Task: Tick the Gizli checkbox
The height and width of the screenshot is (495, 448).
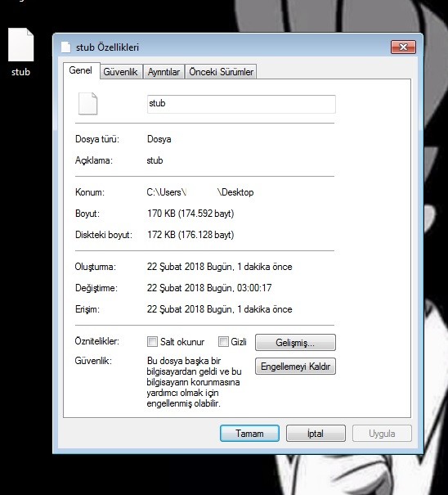Action: pos(223,341)
